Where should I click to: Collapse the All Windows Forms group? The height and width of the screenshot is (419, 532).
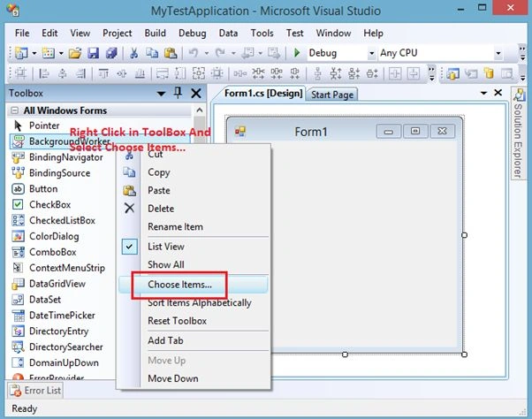point(15,110)
